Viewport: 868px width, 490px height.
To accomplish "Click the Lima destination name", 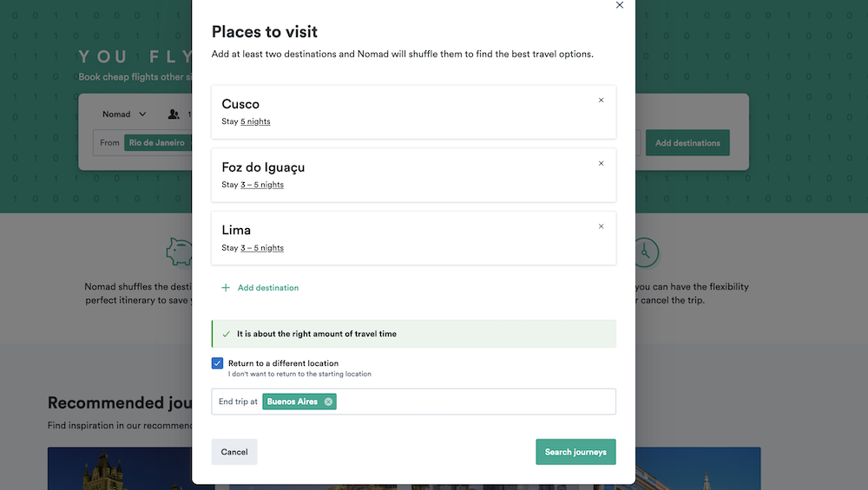I will (x=236, y=230).
